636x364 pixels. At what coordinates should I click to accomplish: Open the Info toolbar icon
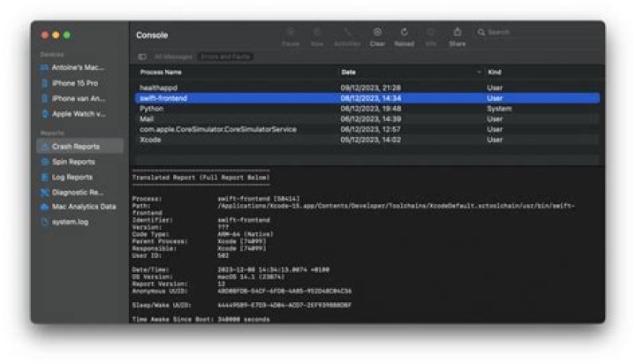pyautogui.click(x=431, y=33)
